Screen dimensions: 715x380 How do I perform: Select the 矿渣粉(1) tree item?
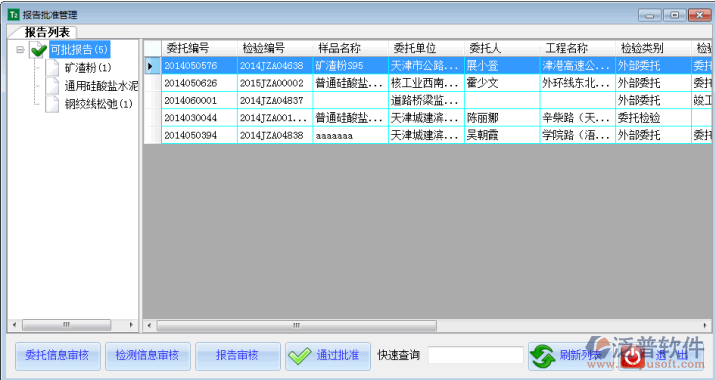click(88, 68)
